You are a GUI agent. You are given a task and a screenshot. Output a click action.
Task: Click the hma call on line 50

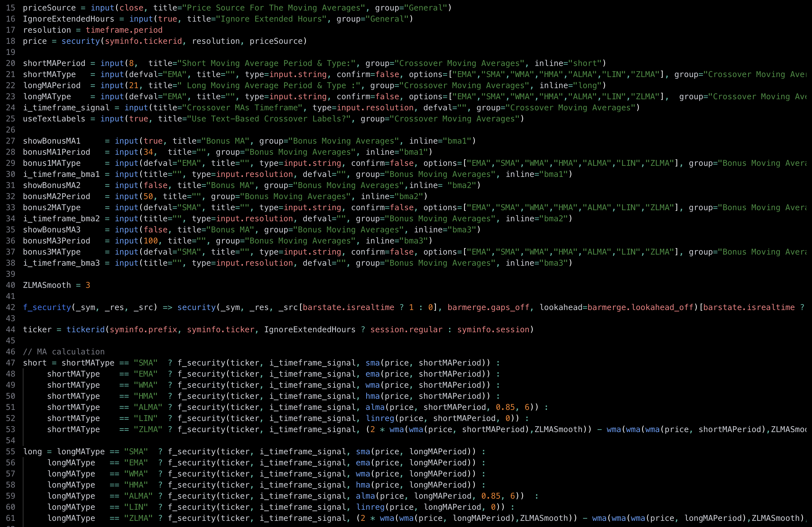pyautogui.click(x=373, y=396)
